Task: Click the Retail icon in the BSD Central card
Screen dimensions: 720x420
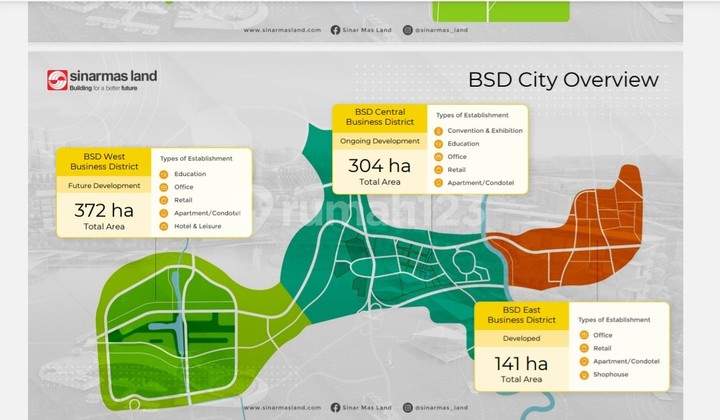Action: click(x=438, y=170)
